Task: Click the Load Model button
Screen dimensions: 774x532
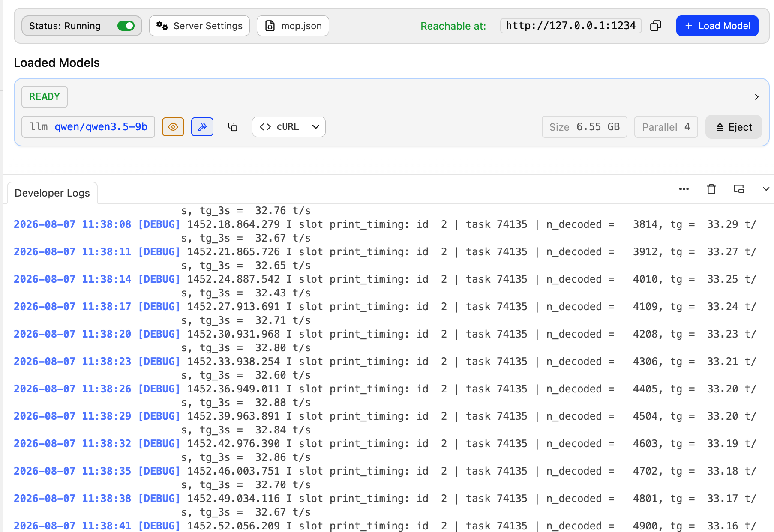Action: pos(717,26)
